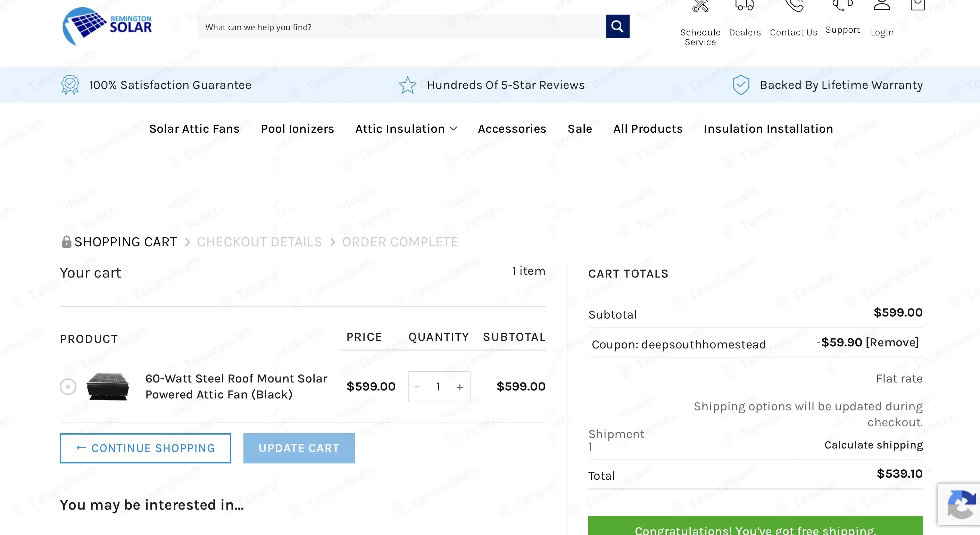
Task: Click the Contact Us link text
Action: (x=794, y=32)
